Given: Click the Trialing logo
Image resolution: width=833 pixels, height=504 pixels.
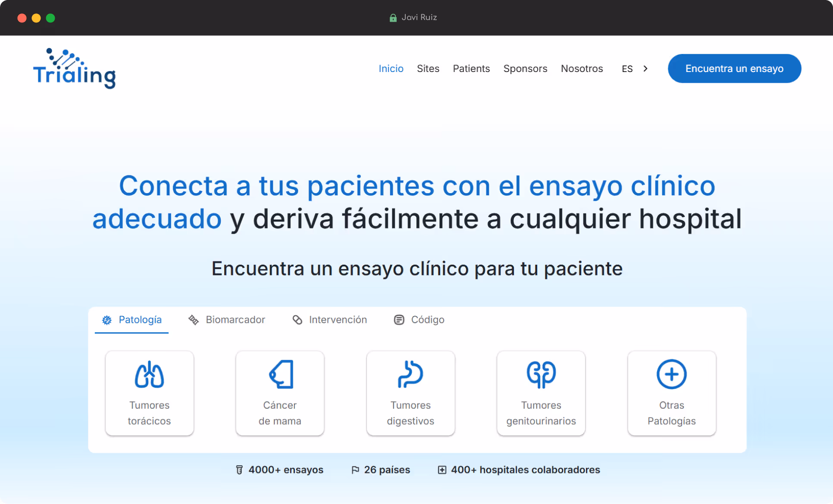Looking at the screenshot, I should (75, 69).
